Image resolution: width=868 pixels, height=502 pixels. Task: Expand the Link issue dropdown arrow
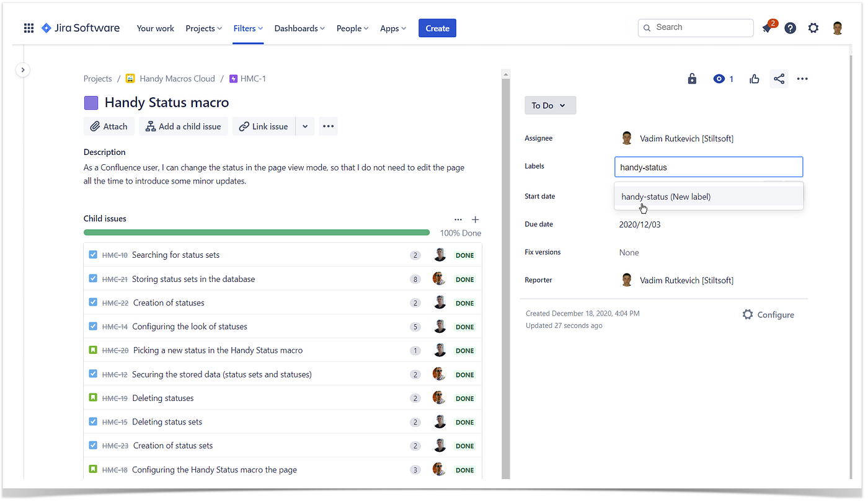pyautogui.click(x=305, y=126)
